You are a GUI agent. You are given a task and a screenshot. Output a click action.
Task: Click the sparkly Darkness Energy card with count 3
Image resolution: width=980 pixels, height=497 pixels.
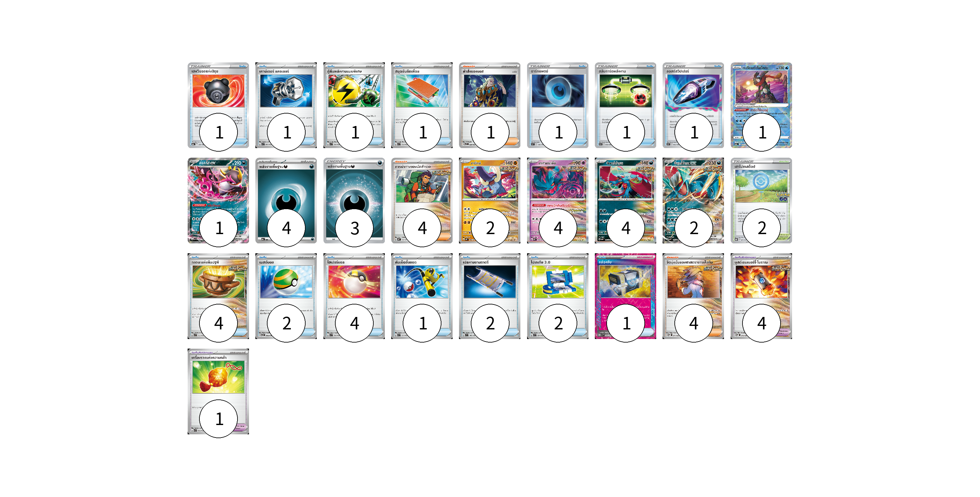[x=354, y=201]
